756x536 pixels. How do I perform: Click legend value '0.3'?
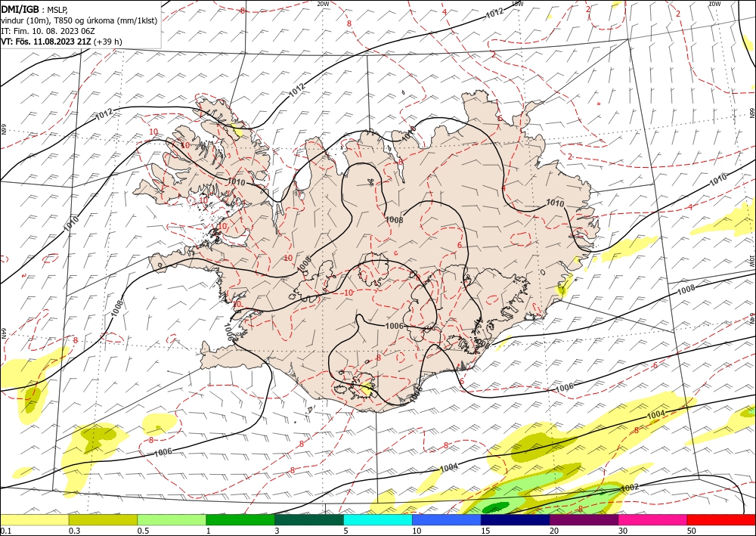[74, 531]
